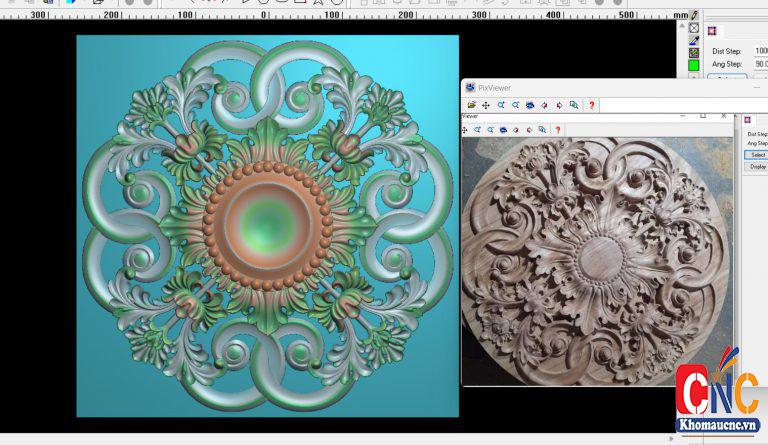Image resolution: width=768 pixels, height=445 pixels.
Task: Go to previous image in PixViewer's top toolbar
Action: (x=544, y=105)
